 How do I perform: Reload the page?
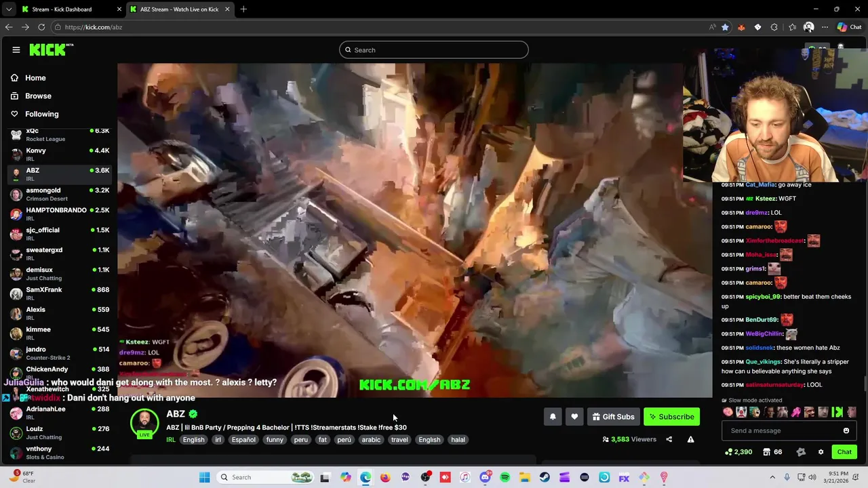click(41, 27)
